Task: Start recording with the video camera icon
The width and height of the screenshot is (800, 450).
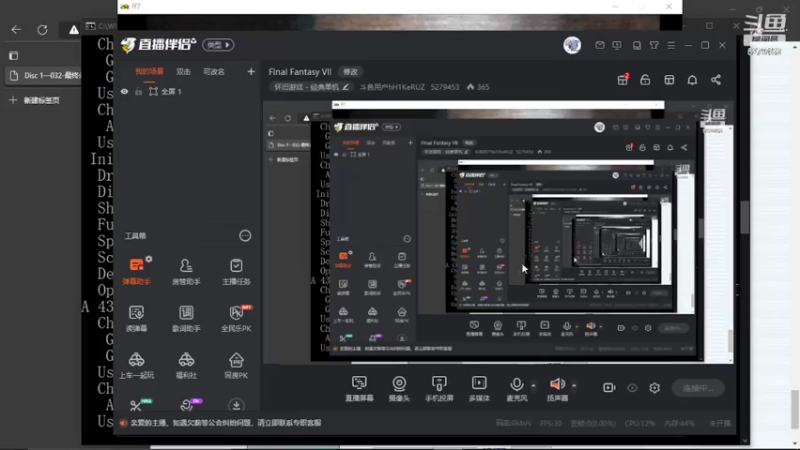Action: (609, 388)
